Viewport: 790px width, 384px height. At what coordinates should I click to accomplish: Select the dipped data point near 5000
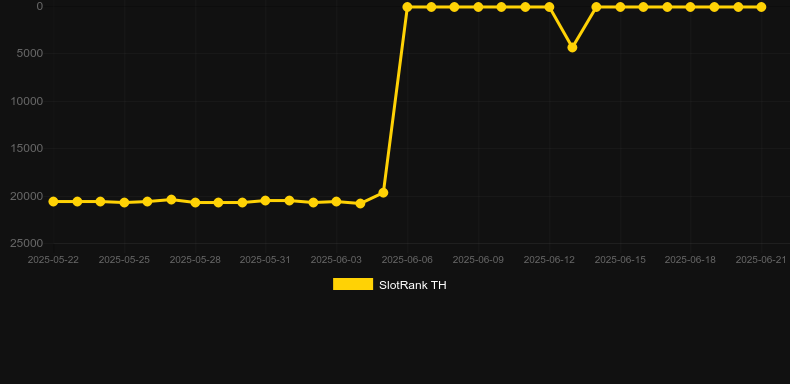572,47
